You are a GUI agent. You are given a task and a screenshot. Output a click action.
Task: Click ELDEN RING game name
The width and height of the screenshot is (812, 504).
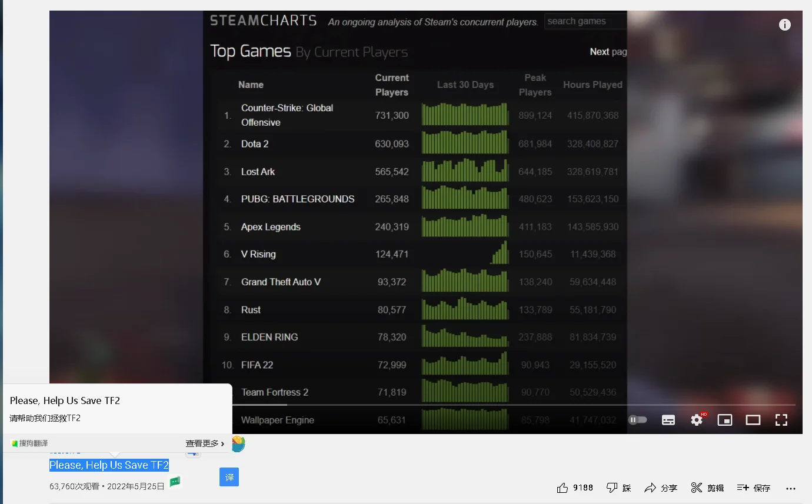point(269,337)
